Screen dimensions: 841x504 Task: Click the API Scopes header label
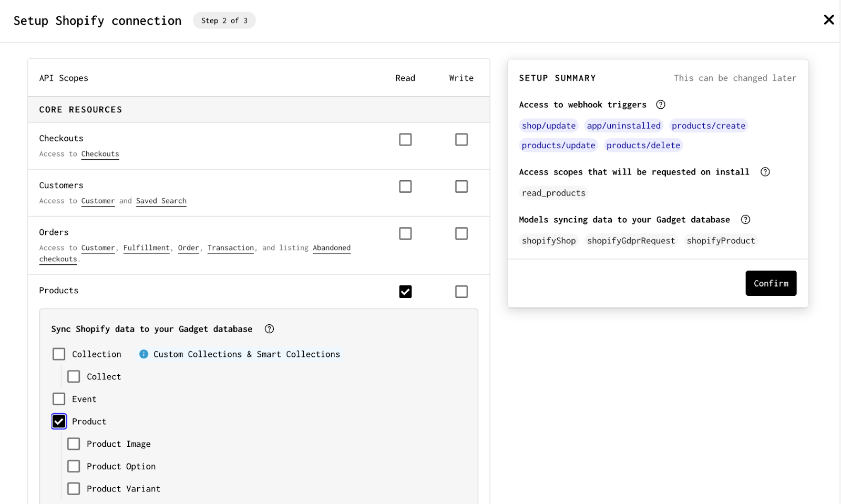coord(64,78)
